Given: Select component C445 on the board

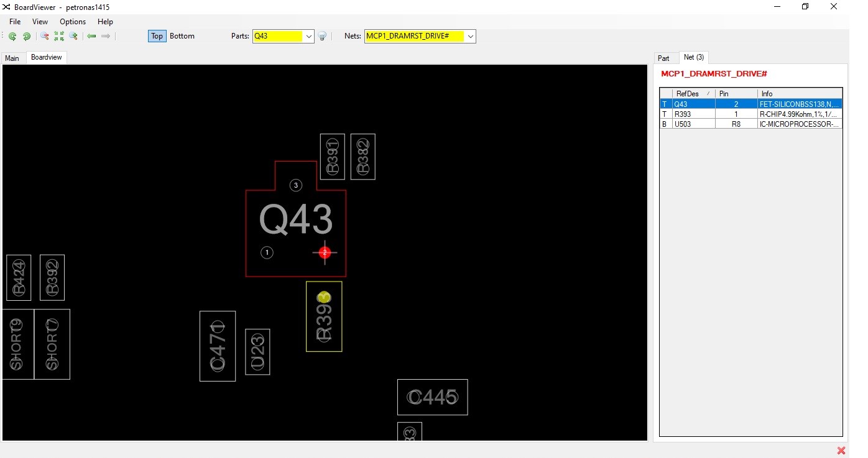Looking at the screenshot, I should click(433, 397).
